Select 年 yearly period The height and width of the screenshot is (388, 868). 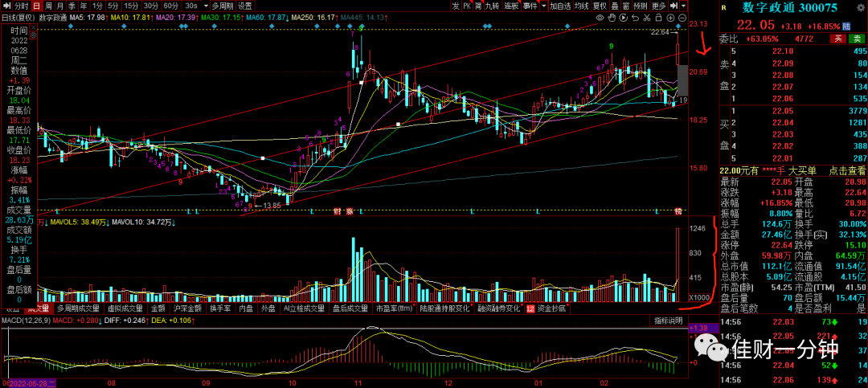[x=83, y=6]
